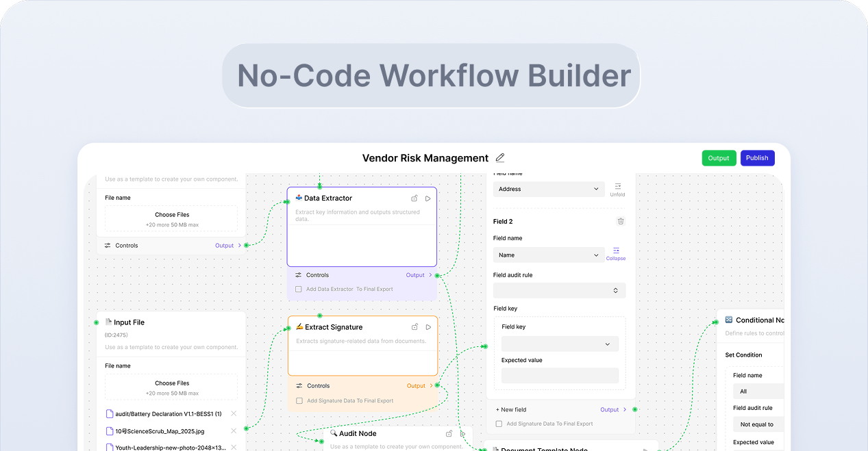868x451 pixels.
Task: Open the Field audit rule selector
Action: (559, 291)
